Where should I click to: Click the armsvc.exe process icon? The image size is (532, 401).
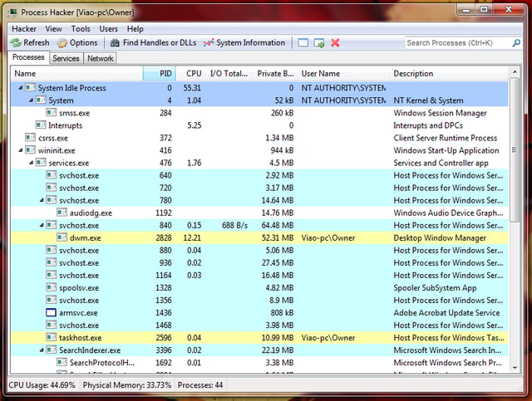coord(51,312)
